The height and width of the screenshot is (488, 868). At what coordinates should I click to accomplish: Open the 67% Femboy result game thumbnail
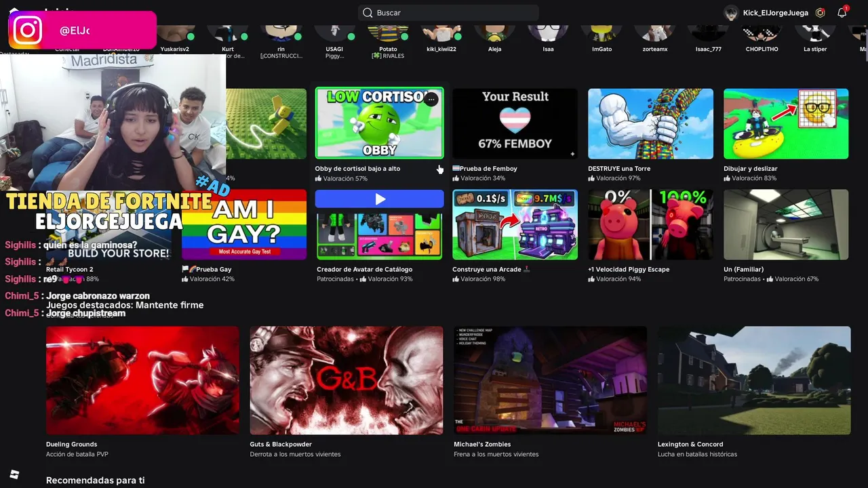(515, 123)
